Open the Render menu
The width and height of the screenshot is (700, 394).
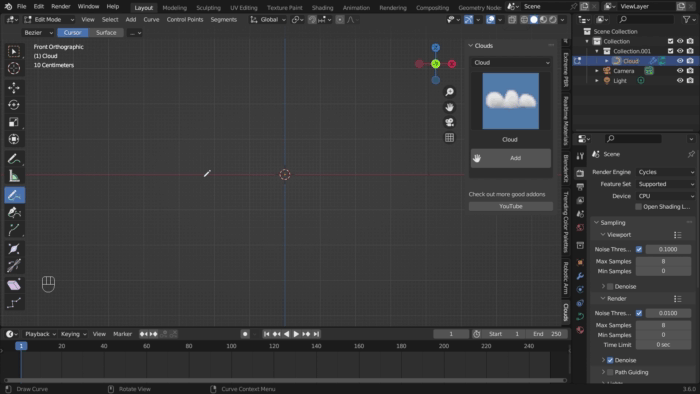61,7
